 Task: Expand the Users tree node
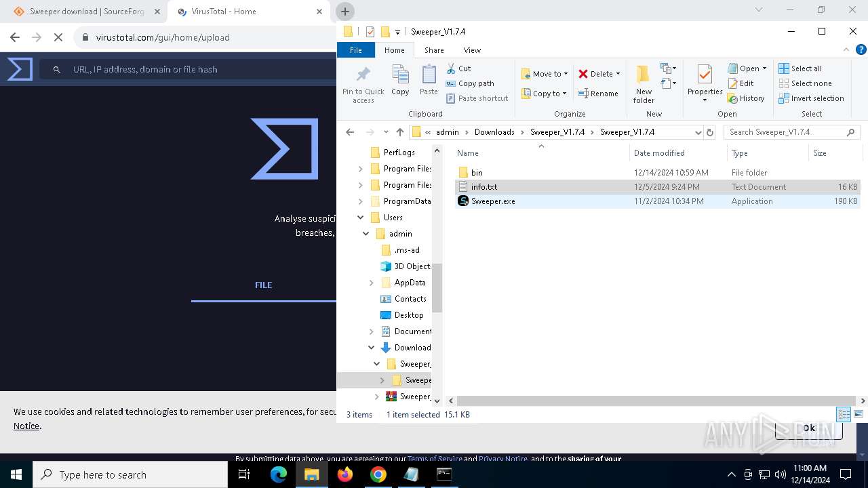point(360,218)
